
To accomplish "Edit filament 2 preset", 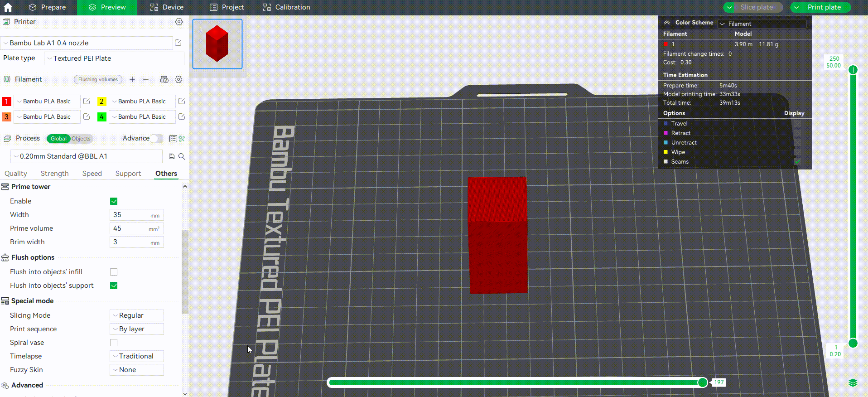I will [x=182, y=101].
